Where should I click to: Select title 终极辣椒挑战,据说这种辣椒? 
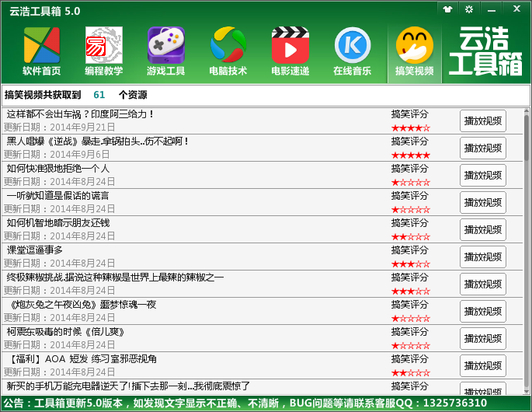tap(115, 278)
